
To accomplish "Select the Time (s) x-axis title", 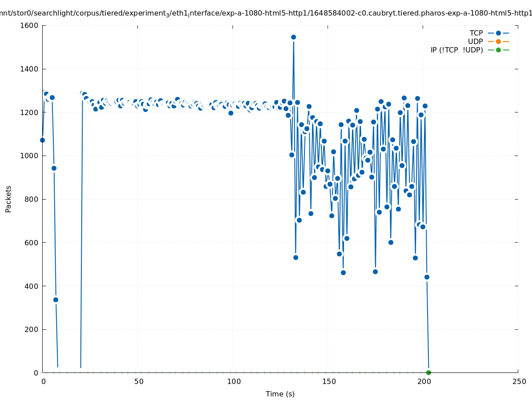I will coord(280,394).
